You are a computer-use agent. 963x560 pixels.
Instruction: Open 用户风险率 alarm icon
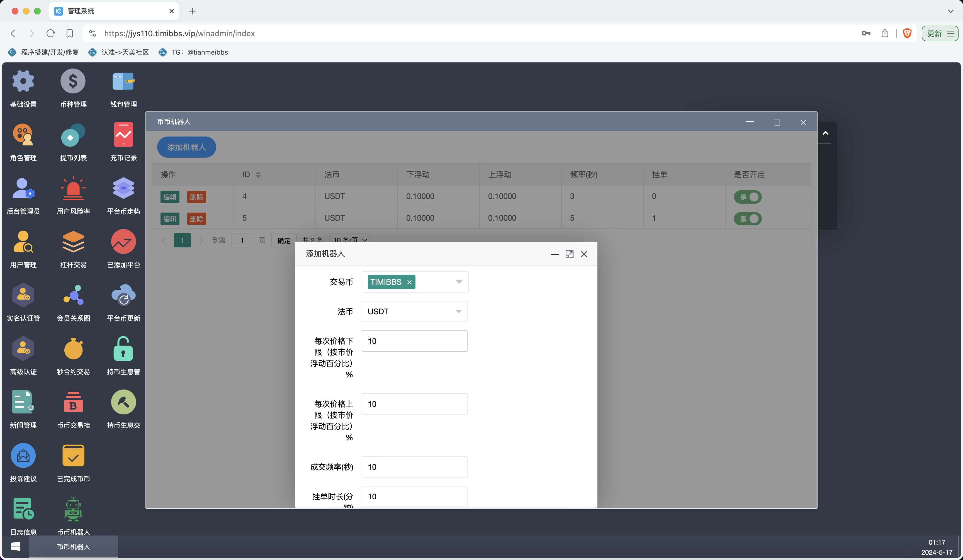pyautogui.click(x=73, y=188)
